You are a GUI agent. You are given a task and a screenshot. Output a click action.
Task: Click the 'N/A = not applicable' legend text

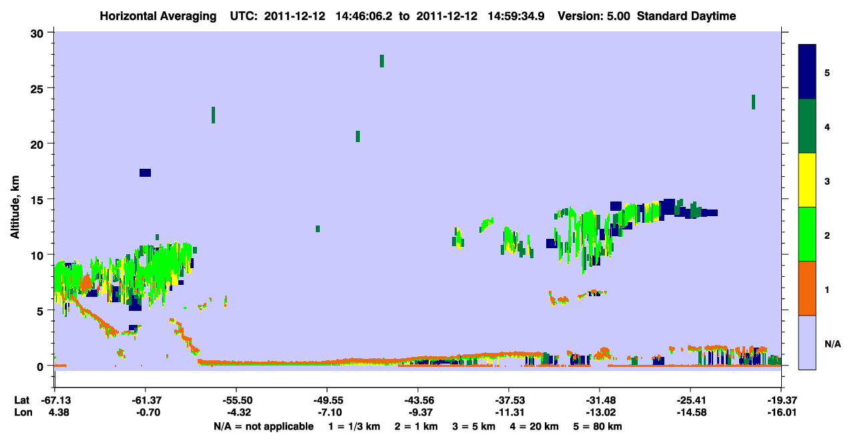263,426
